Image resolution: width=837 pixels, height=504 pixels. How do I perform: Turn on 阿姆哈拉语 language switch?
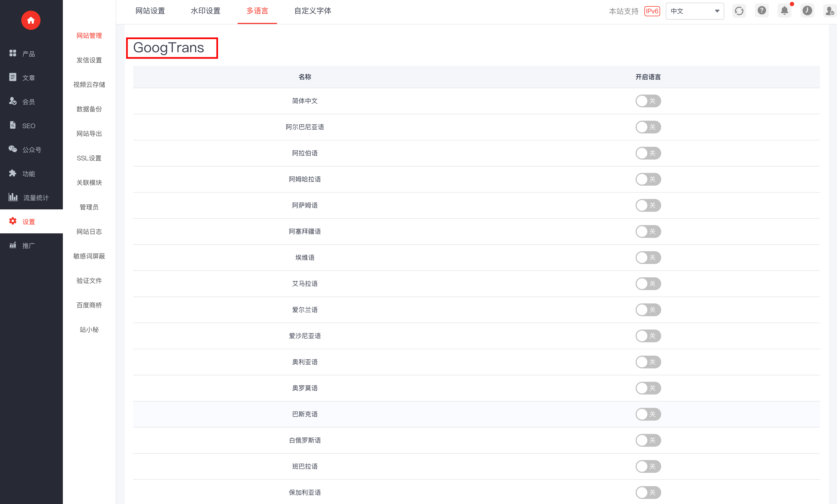tap(648, 179)
